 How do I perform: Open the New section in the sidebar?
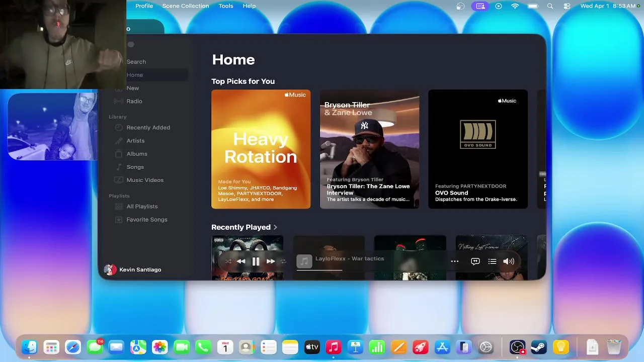point(133,88)
